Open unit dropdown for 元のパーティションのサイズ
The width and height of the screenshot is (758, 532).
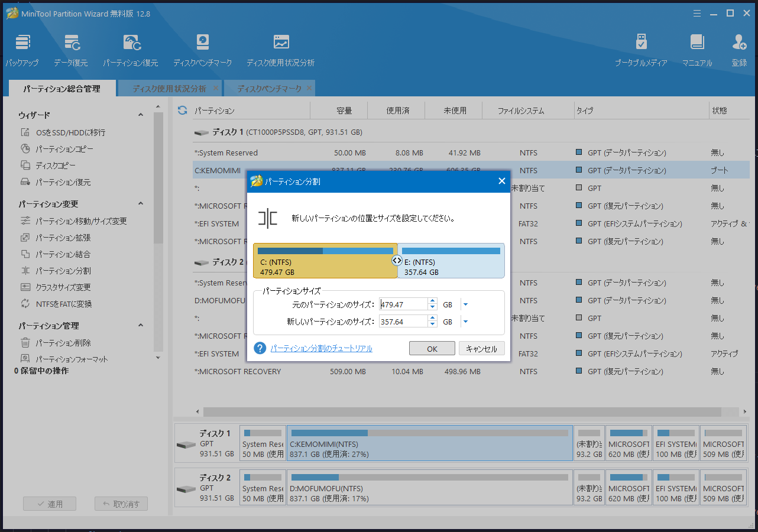(465, 305)
